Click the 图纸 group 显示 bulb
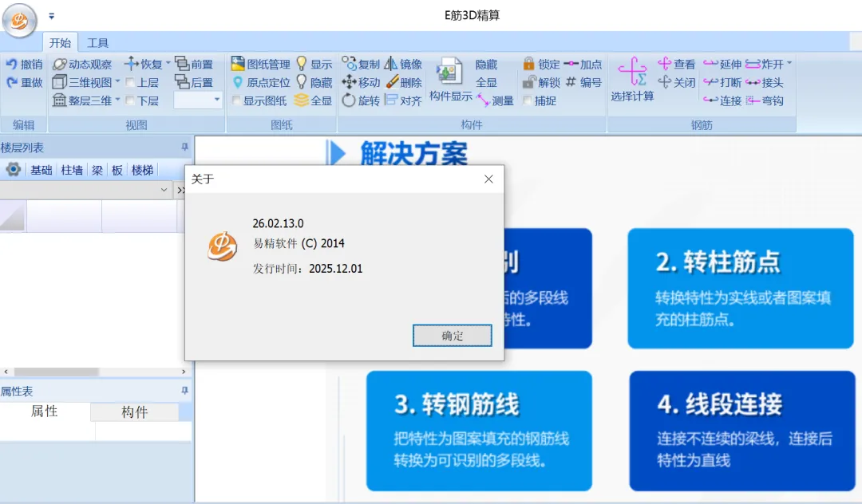862x504 pixels. click(301, 64)
